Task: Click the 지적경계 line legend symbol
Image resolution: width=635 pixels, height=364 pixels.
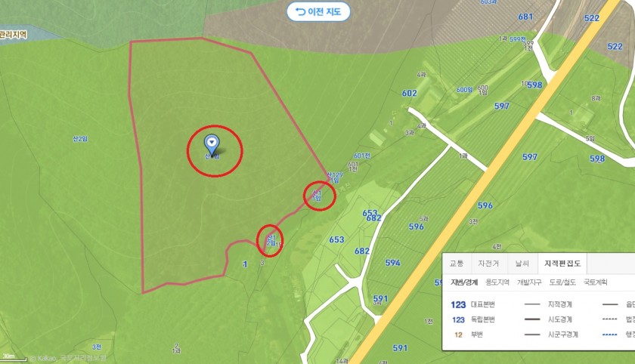Action: [532, 304]
